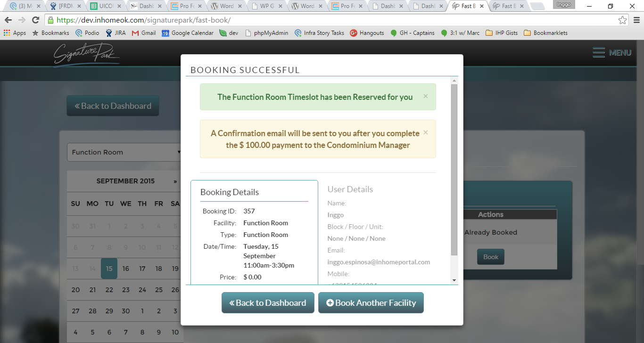Screen dimensions: 644x343
Task: Click the Book button in Actions column
Action: (491, 257)
